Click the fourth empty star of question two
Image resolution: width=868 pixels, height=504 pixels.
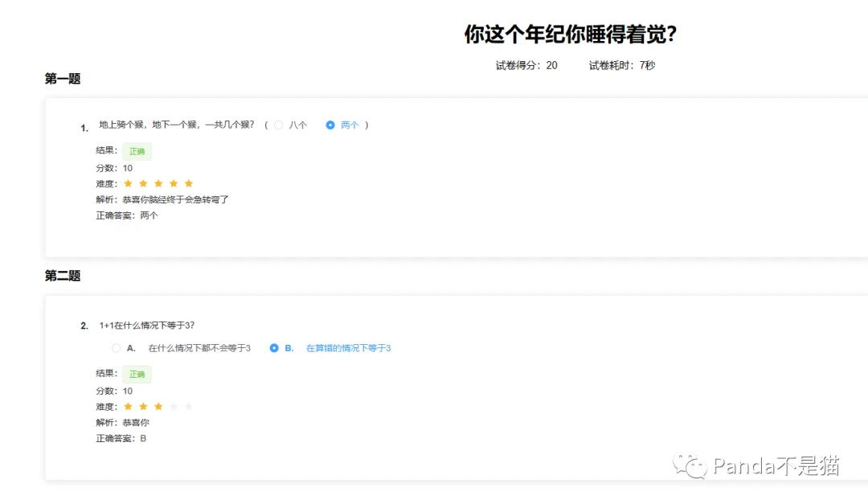click(174, 407)
